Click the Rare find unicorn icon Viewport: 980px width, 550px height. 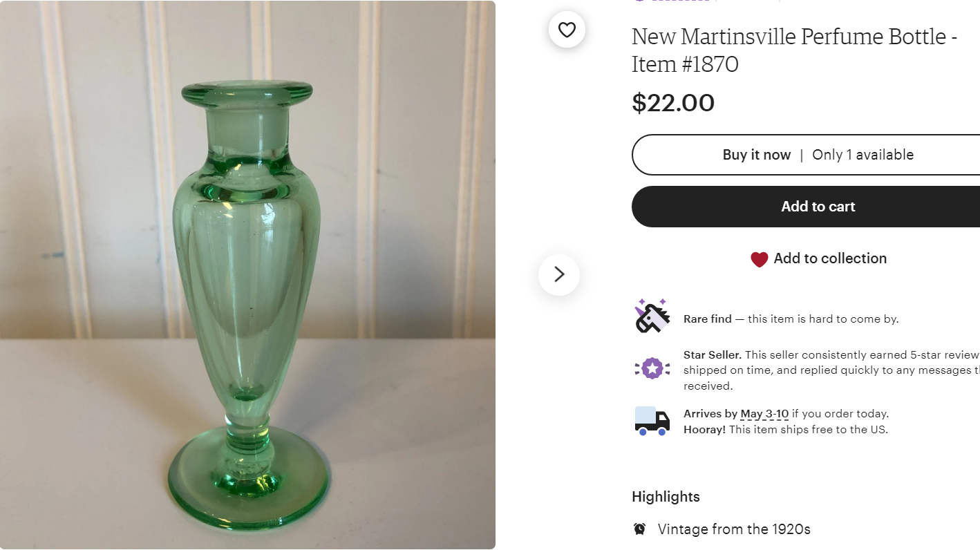pyautogui.click(x=652, y=316)
